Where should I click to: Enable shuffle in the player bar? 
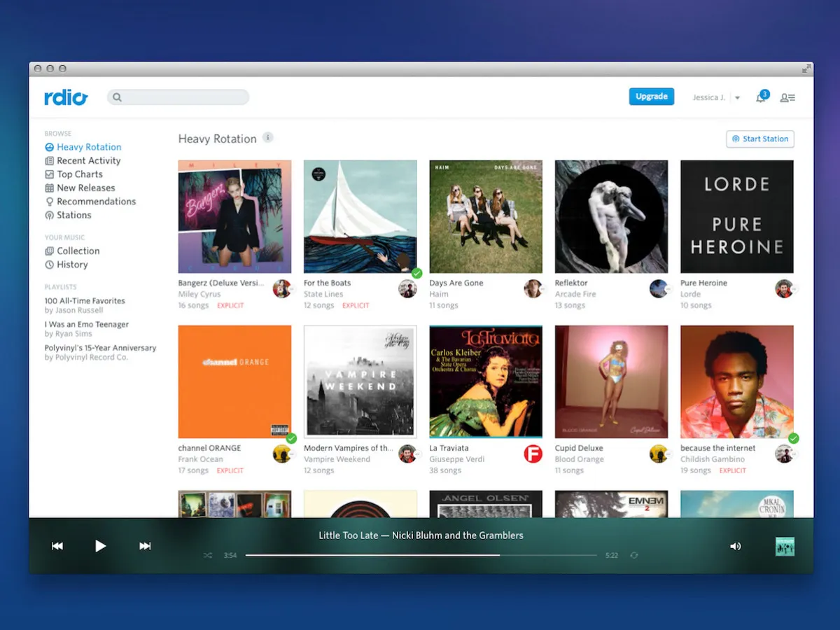[x=207, y=554]
